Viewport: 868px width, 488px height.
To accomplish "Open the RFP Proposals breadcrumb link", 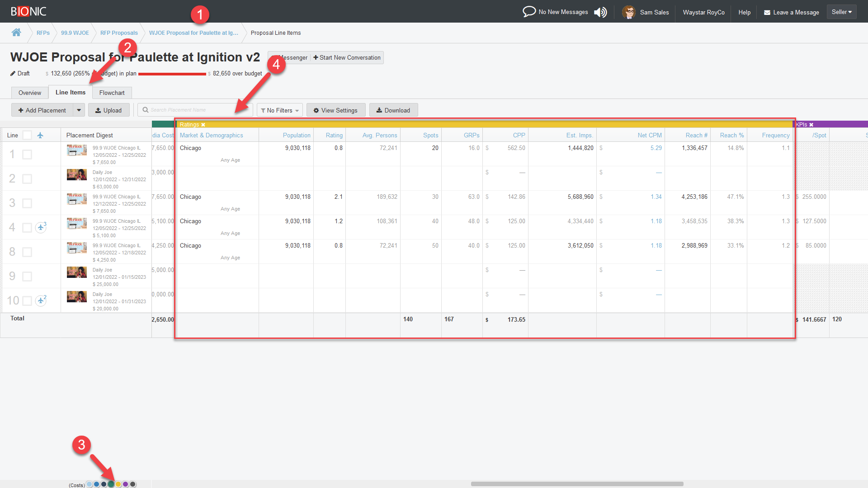I will (x=119, y=33).
